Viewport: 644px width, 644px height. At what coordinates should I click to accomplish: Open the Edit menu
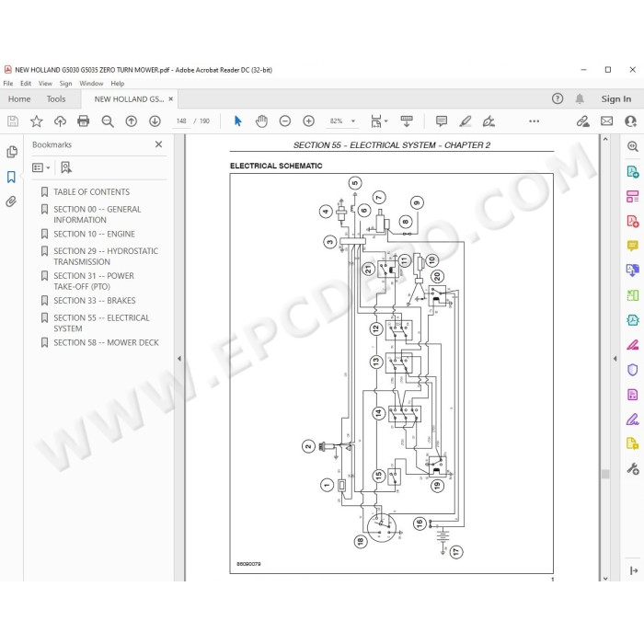tap(26, 84)
